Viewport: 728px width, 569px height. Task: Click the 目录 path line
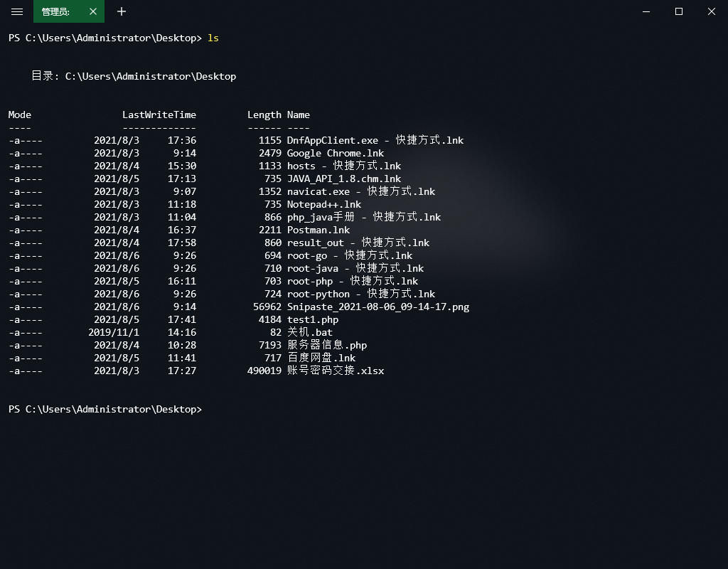point(134,76)
